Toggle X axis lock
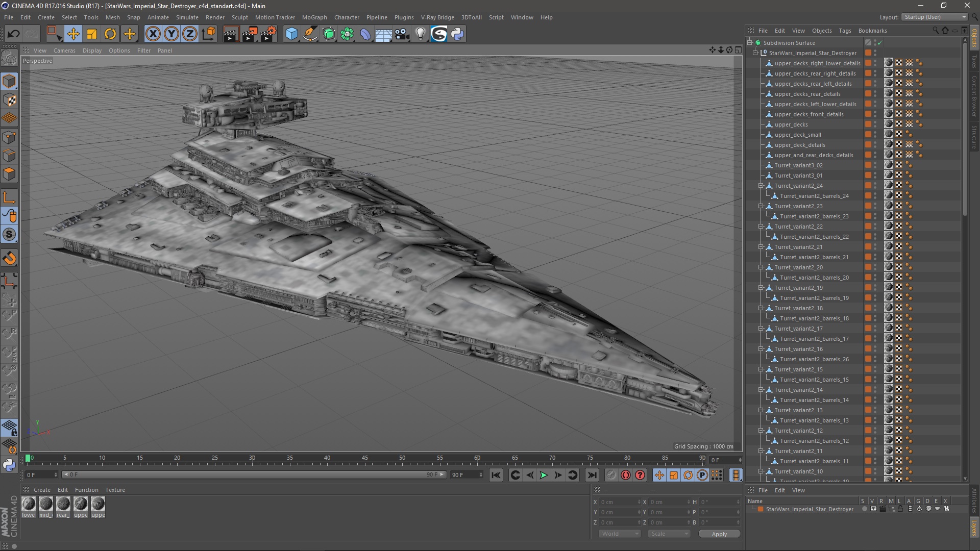The image size is (980, 551). tap(153, 34)
